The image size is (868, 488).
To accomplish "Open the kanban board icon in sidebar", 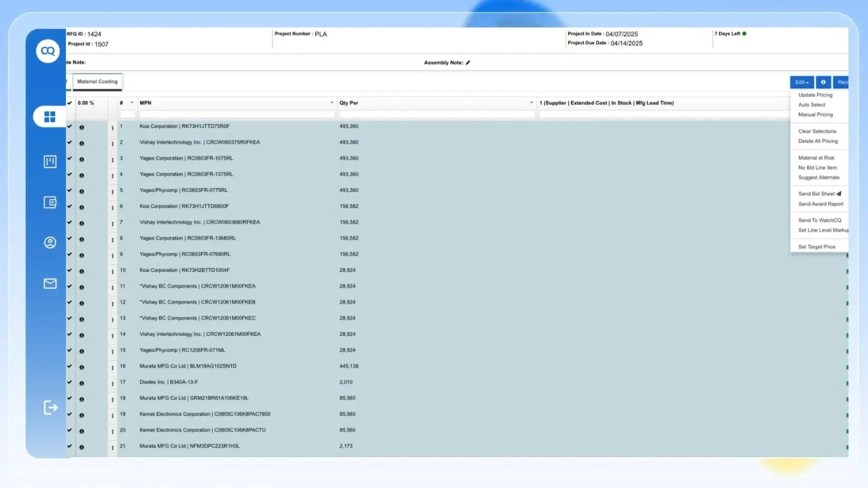I will (x=50, y=162).
